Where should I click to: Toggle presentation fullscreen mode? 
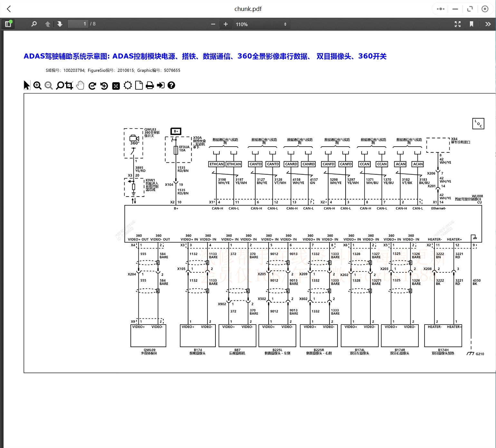(x=458, y=24)
